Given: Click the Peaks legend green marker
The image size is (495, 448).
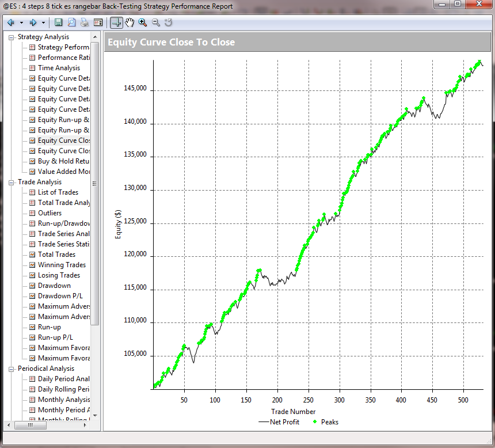Looking at the screenshot, I should (314, 422).
